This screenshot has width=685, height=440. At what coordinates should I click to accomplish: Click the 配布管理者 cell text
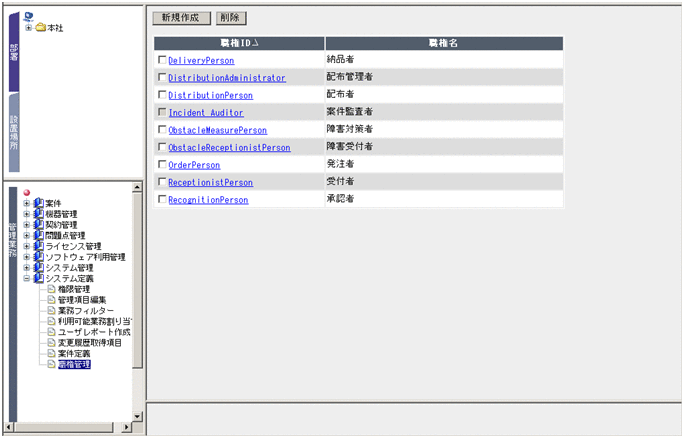pyautogui.click(x=349, y=77)
